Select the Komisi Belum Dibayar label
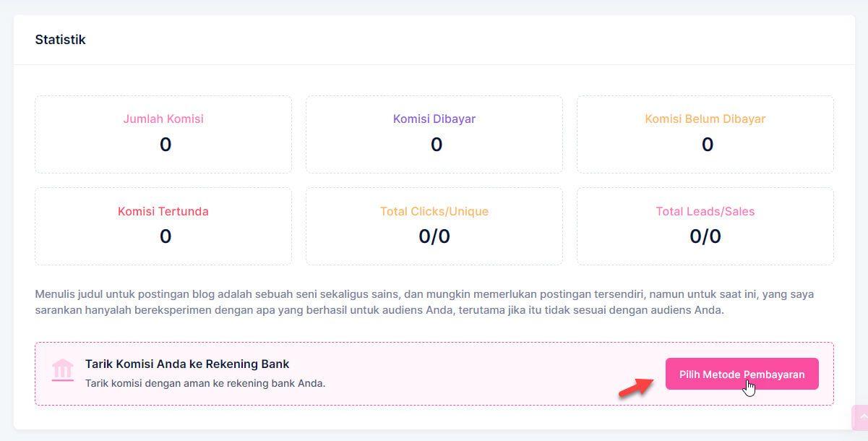The width and height of the screenshot is (868, 441). tap(705, 119)
